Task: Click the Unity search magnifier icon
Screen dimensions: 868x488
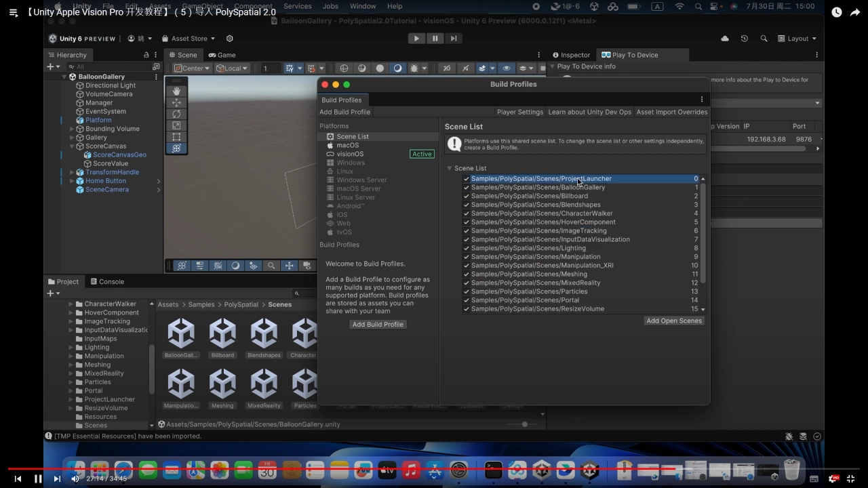Action: 764,39
